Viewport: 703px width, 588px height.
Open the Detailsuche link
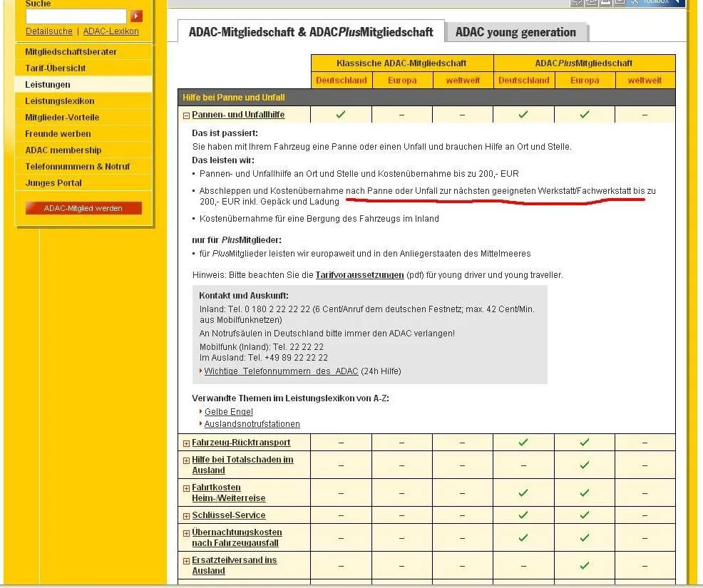pos(49,31)
